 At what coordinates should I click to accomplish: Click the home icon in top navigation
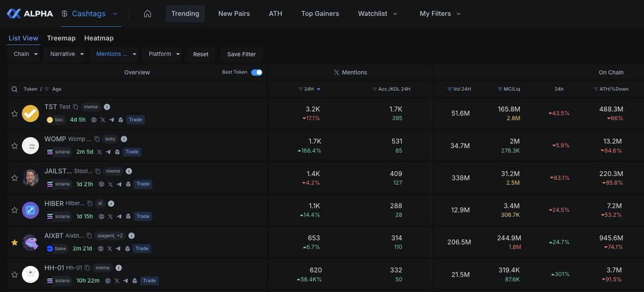point(148,14)
